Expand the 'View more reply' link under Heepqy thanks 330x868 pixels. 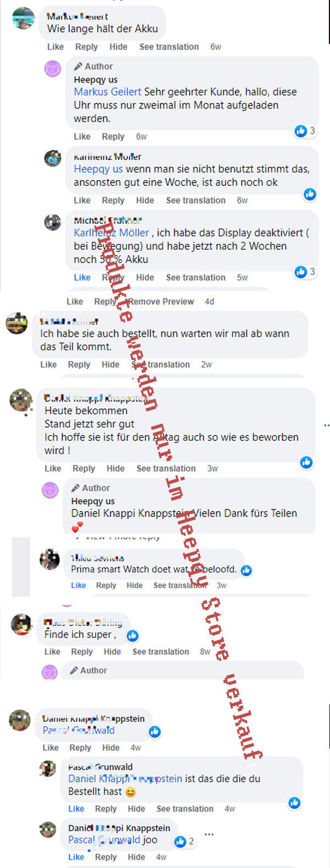pos(118,537)
